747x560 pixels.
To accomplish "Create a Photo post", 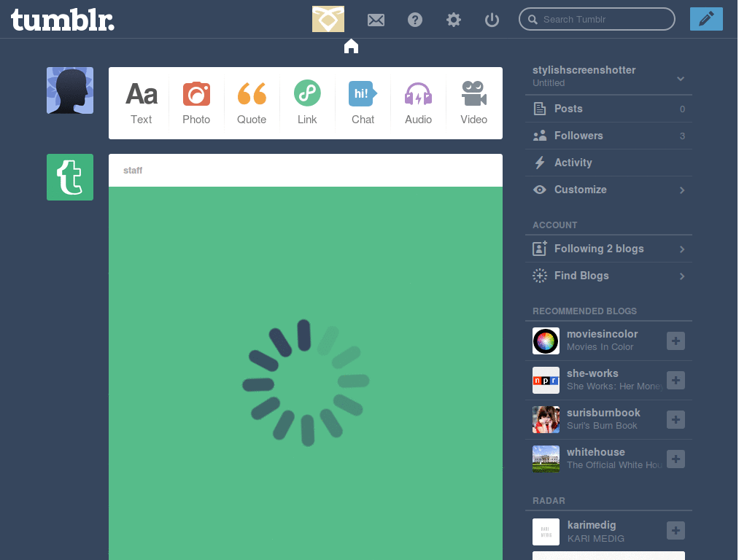I will pos(196,103).
